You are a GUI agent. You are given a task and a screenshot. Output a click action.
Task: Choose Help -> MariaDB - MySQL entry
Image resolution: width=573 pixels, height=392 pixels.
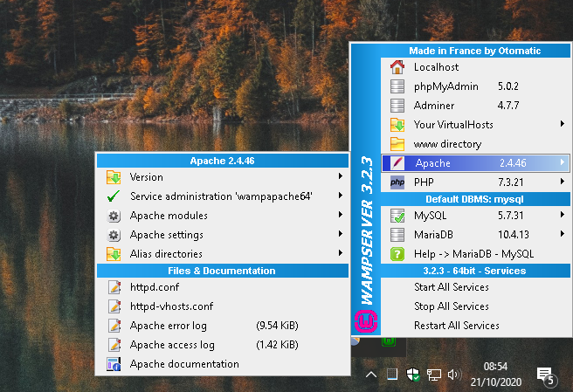click(475, 254)
